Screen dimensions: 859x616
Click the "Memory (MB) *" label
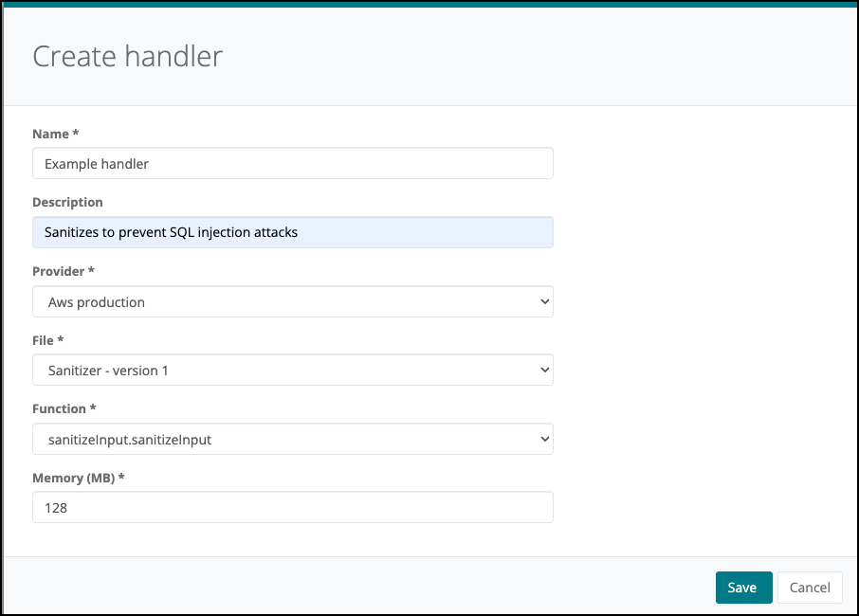79,478
